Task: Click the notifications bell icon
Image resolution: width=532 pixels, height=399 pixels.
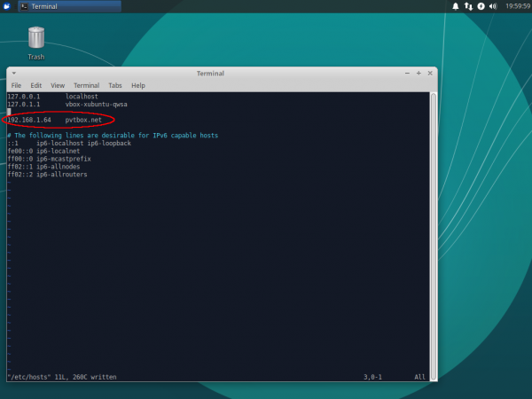Action: coord(456,6)
